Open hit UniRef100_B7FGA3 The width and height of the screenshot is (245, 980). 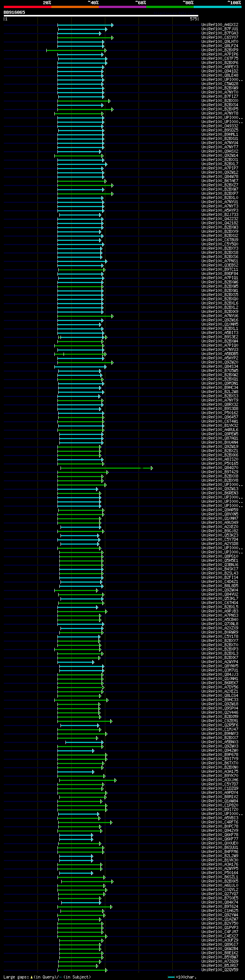click(x=220, y=33)
